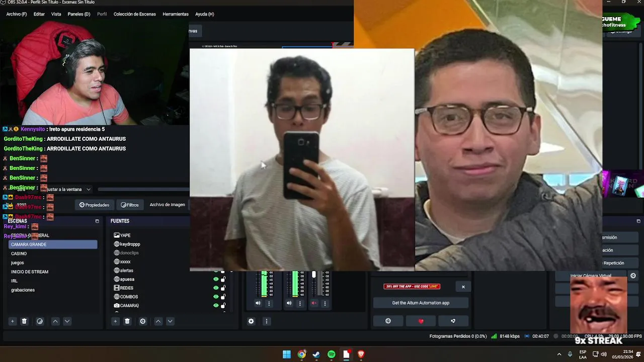Viewport: 644px width, 362px height.
Task: Toggle lock on the REDES source
Action: tap(223, 288)
